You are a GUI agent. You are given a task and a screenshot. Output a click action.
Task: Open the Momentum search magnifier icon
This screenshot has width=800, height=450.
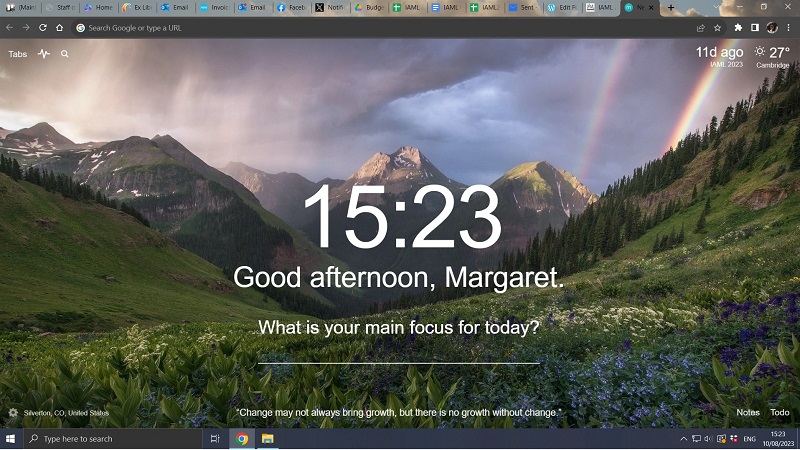[x=65, y=54]
